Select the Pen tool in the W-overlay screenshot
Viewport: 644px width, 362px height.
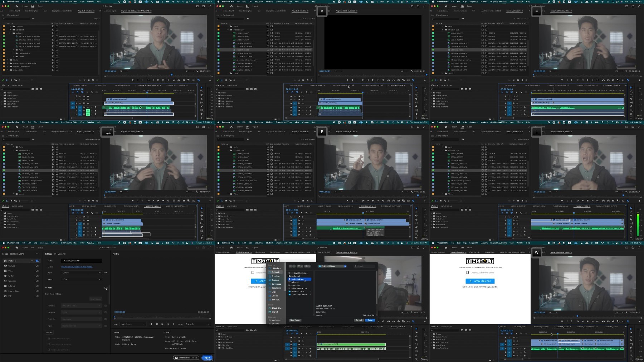point(631,348)
